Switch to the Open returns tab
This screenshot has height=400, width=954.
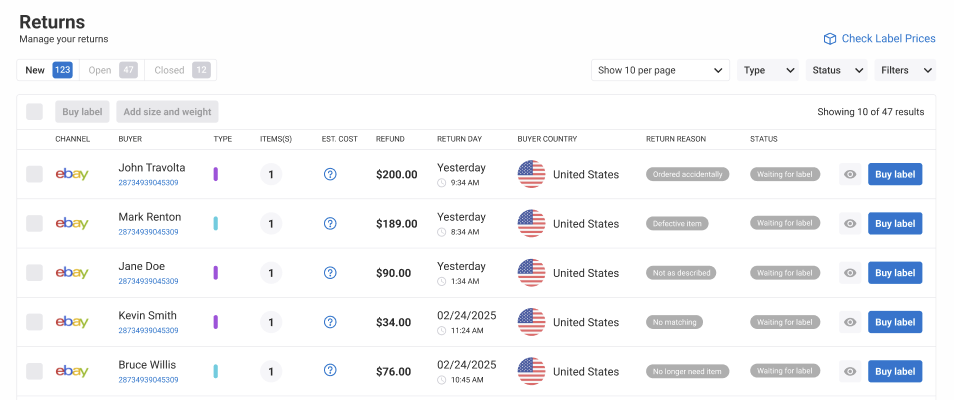[110, 70]
